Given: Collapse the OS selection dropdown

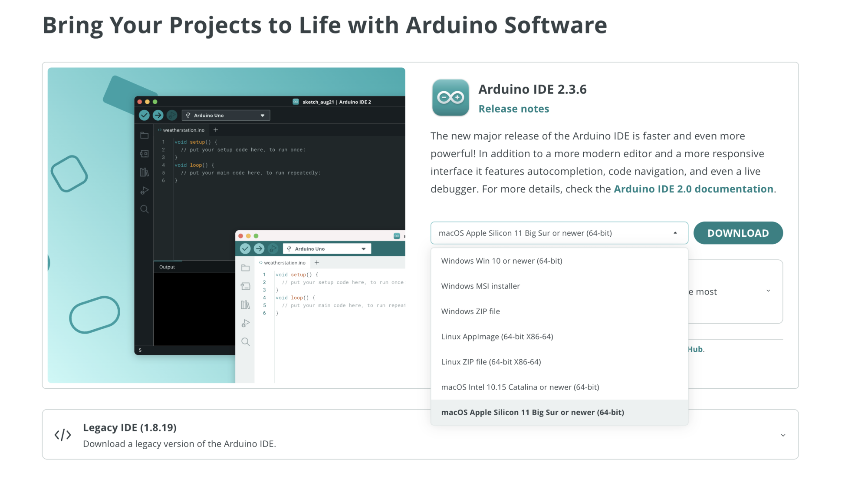Looking at the screenshot, I should tap(675, 233).
